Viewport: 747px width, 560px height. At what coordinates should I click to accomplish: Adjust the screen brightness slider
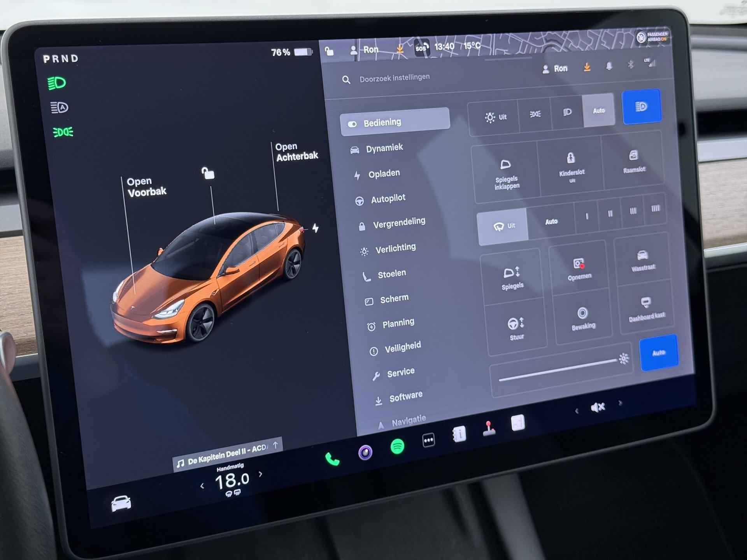pos(558,370)
